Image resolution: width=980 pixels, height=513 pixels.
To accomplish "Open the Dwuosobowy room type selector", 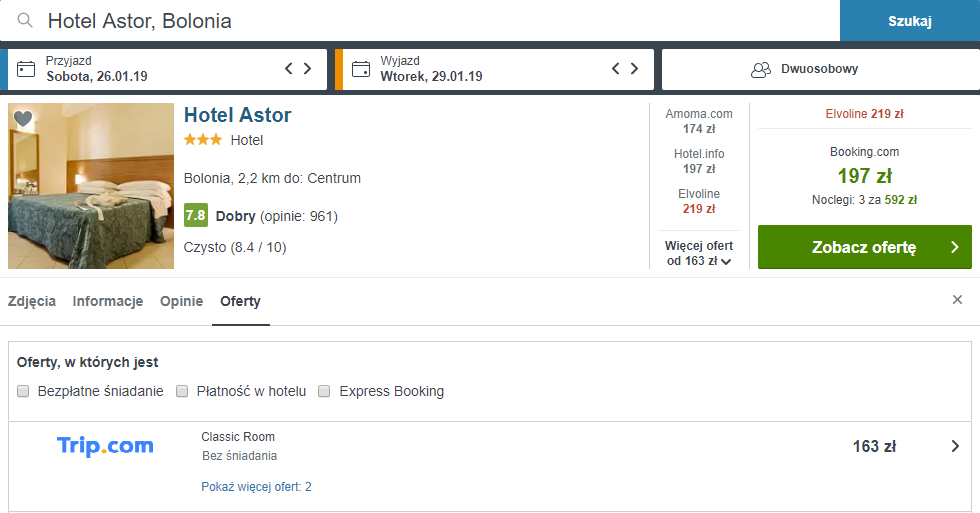I will point(821,69).
